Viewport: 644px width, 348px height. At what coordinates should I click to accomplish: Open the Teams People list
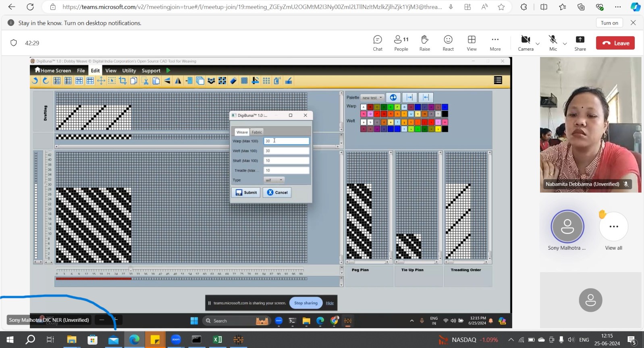(401, 43)
